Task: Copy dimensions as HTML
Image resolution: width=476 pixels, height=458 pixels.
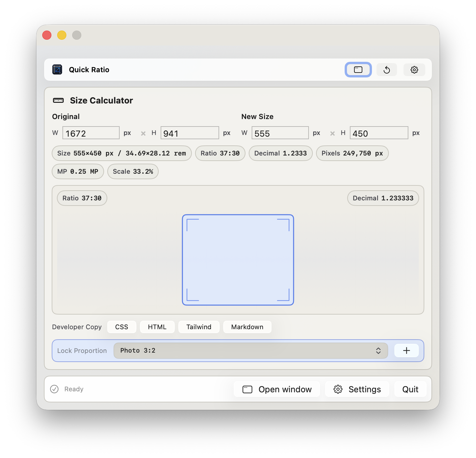Action: [x=157, y=327]
